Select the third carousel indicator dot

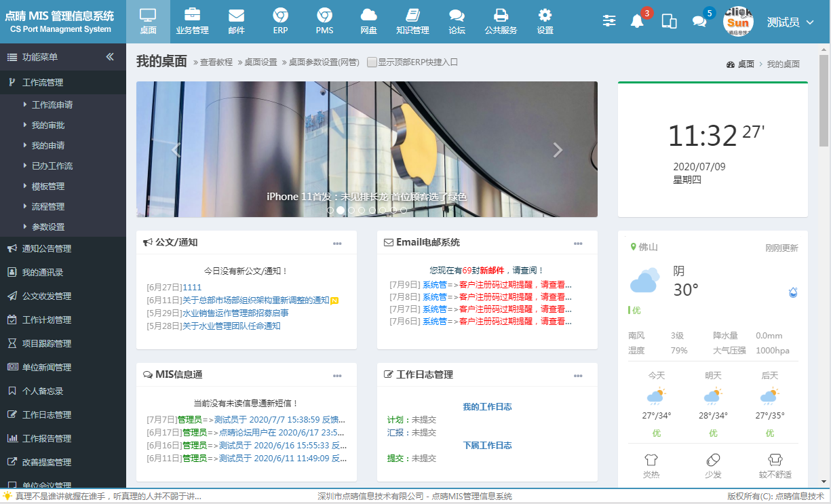(351, 210)
